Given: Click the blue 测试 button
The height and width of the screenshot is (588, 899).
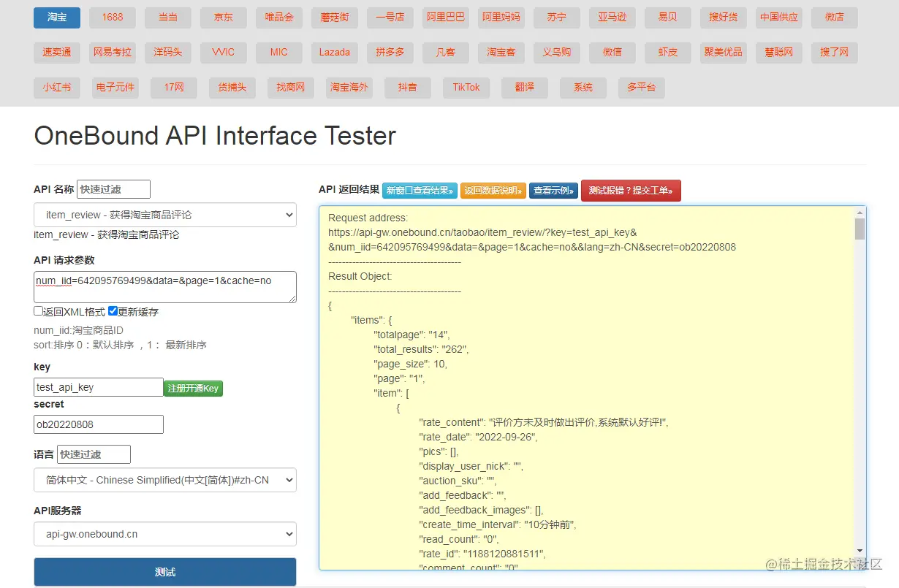Looking at the screenshot, I should (x=165, y=572).
